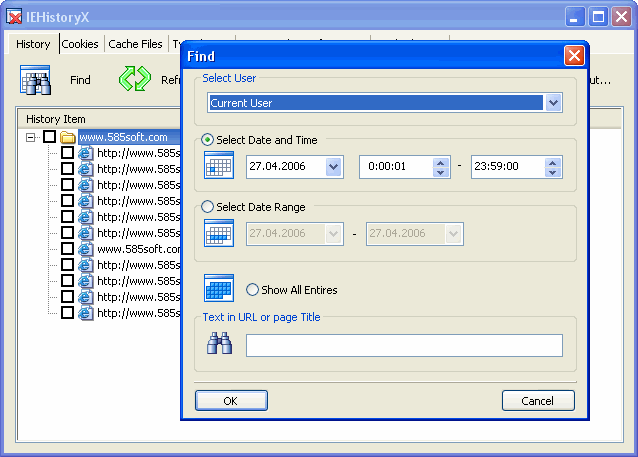
Task: Click OK in the Find dialog
Action: point(231,401)
